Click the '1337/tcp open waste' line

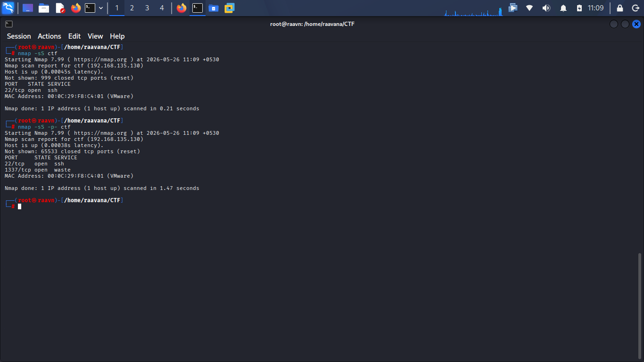(x=38, y=170)
